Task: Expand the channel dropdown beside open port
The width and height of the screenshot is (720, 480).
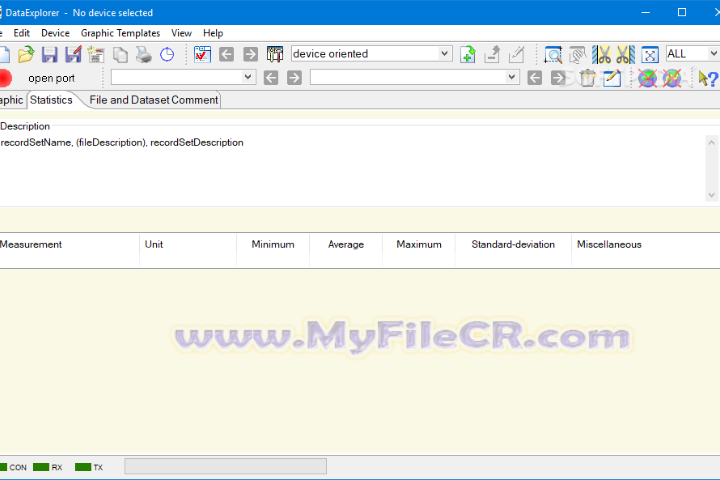Action: click(x=248, y=77)
